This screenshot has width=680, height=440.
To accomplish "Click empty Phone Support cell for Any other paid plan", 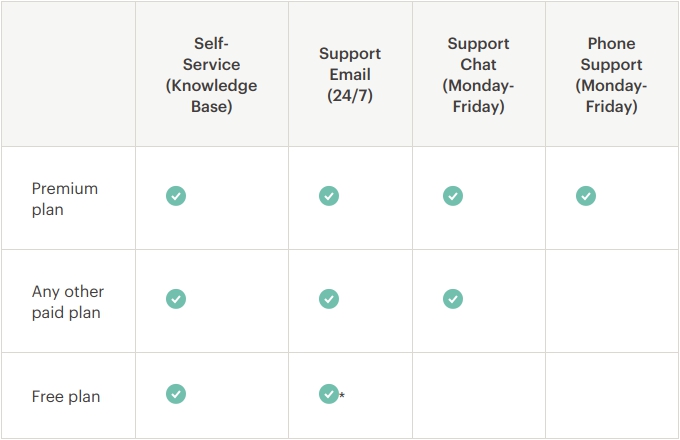I will point(611,300).
